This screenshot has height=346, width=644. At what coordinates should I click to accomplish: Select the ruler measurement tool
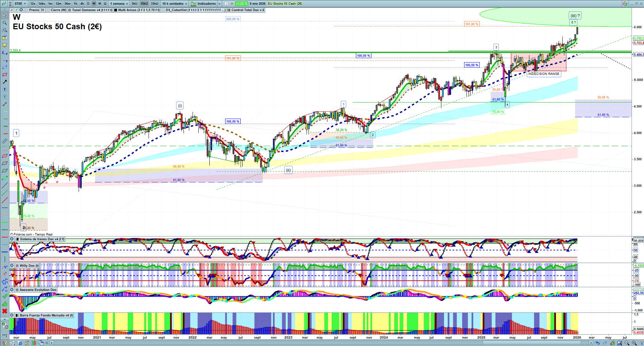pyautogui.click(x=5, y=141)
